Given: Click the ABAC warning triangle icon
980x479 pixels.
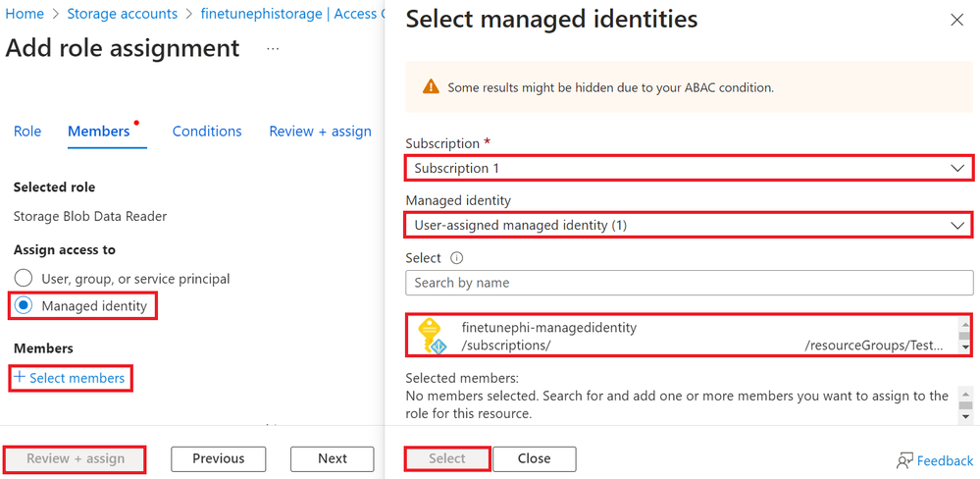Looking at the screenshot, I should (x=431, y=86).
